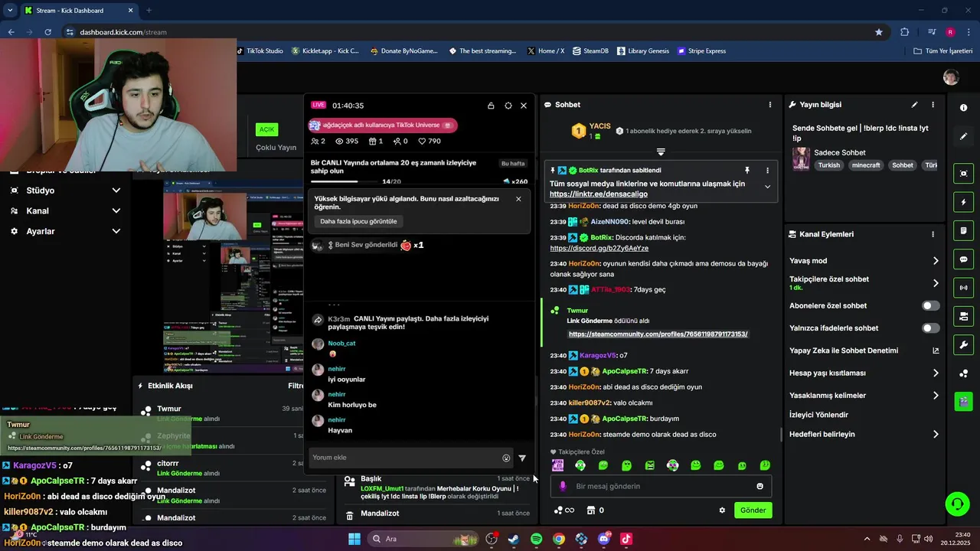
Task: Open Steam from Windows taskbar
Action: (x=514, y=539)
